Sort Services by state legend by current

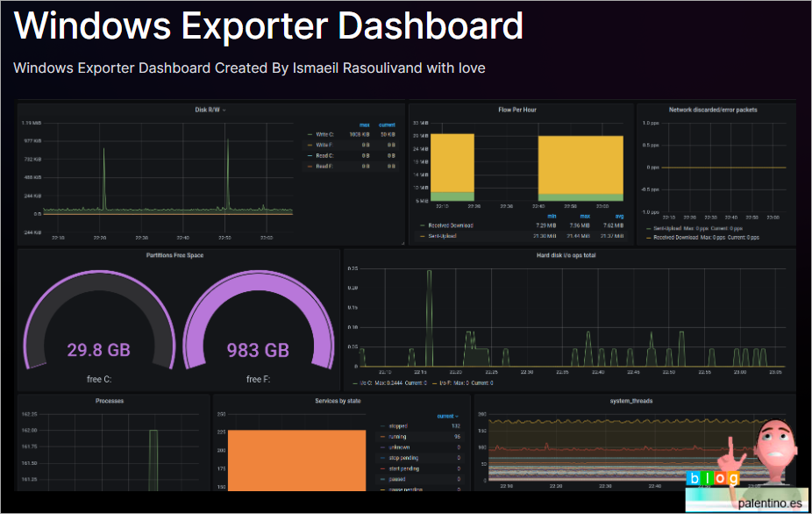coord(446,416)
